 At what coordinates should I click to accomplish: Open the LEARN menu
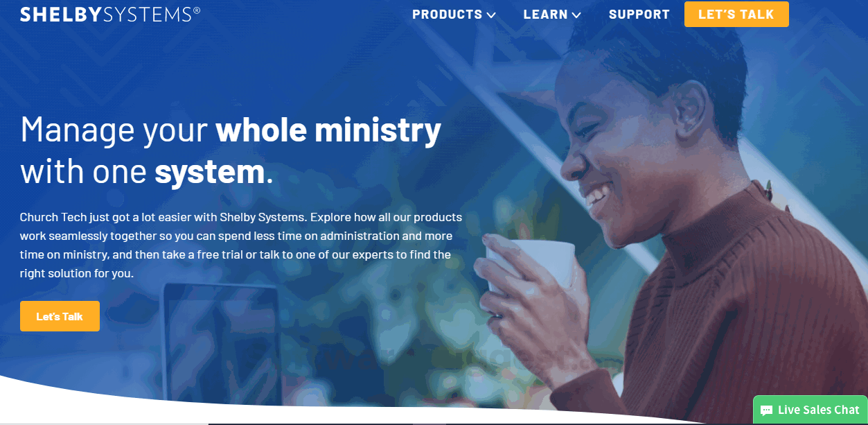[x=552, y=15]
